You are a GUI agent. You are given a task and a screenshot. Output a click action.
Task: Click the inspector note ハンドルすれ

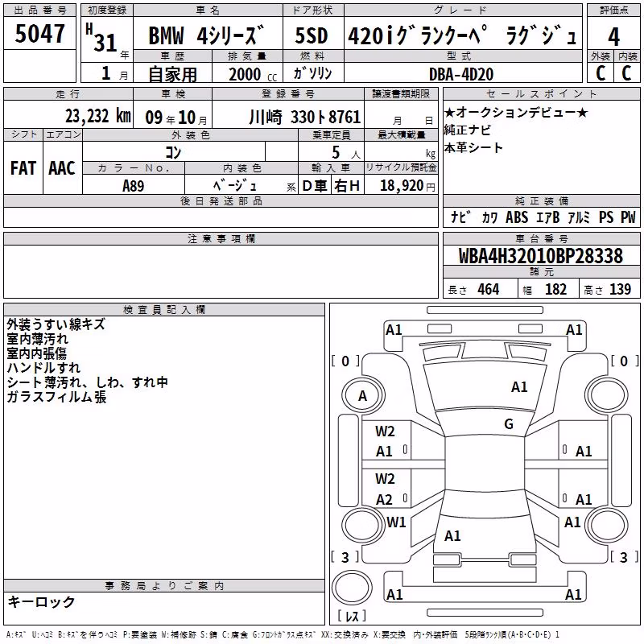[43, 368]
